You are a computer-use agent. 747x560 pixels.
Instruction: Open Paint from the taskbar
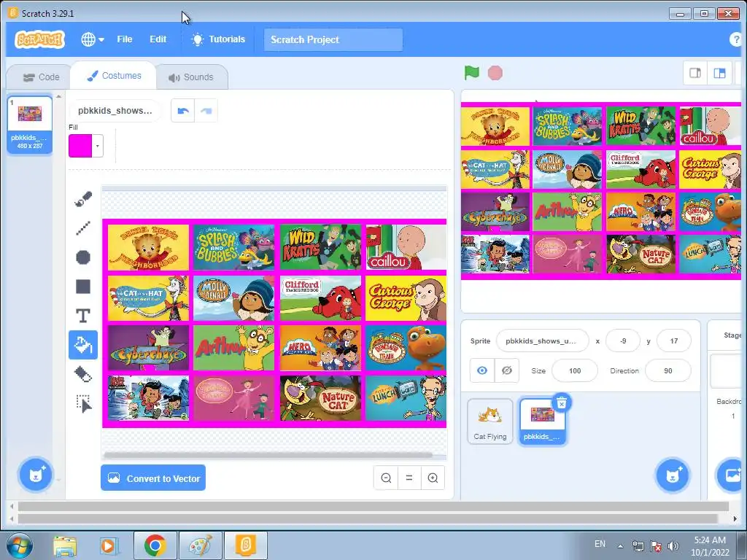click(x=200, y=545)
